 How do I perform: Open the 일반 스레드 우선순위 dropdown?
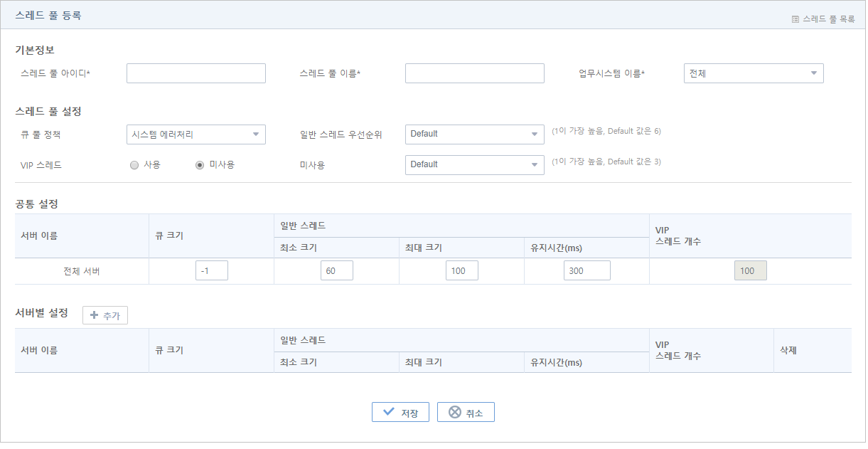tap(474, 134)
